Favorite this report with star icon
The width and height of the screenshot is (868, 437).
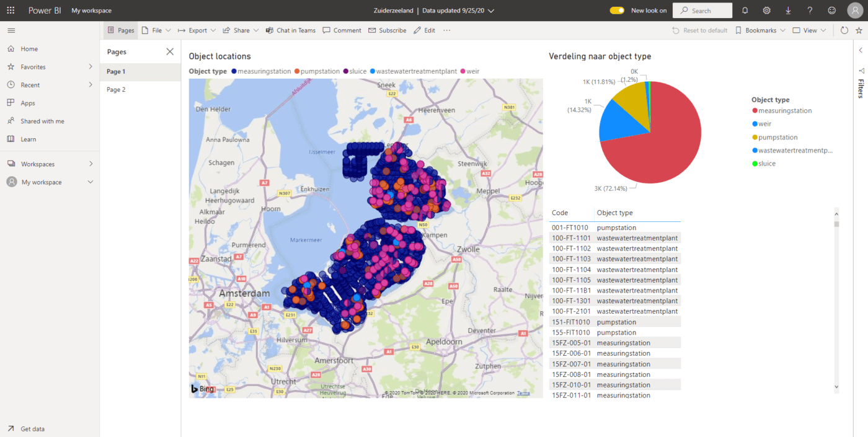pos(859,30)
